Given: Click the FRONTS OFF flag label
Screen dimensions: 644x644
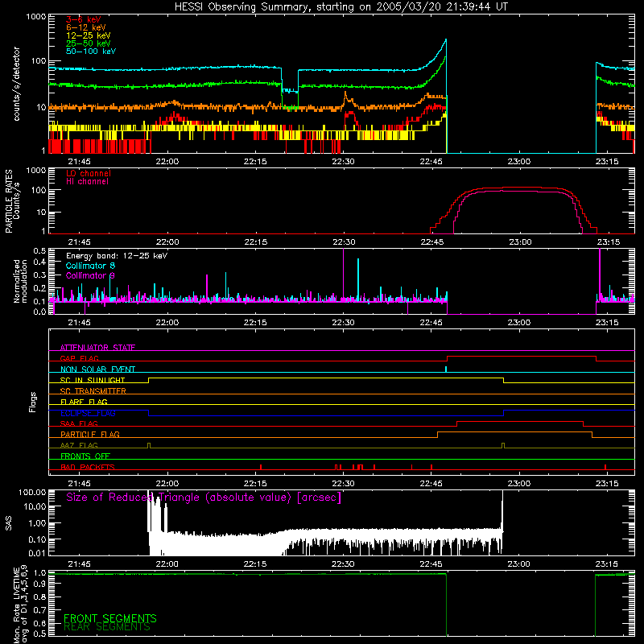Looking at the screenshot, I should 85,456.
